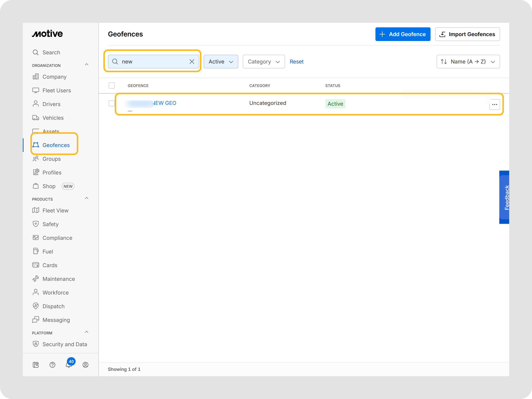Click the map book icon in bottom bar
The width and height of the screenshot is (532, 399).
point(36,365)
